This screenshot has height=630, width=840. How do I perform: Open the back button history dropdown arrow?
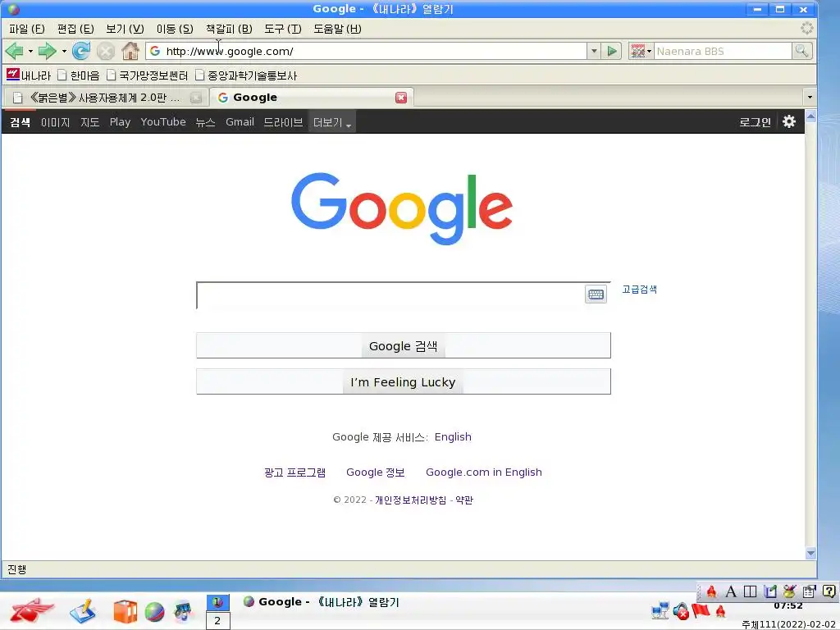[30, 52]
